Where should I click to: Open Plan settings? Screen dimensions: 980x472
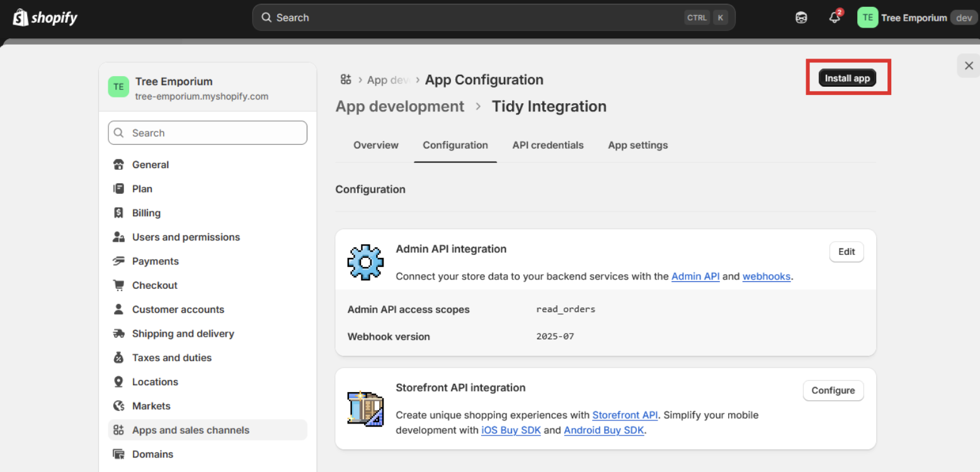point(208,189)
